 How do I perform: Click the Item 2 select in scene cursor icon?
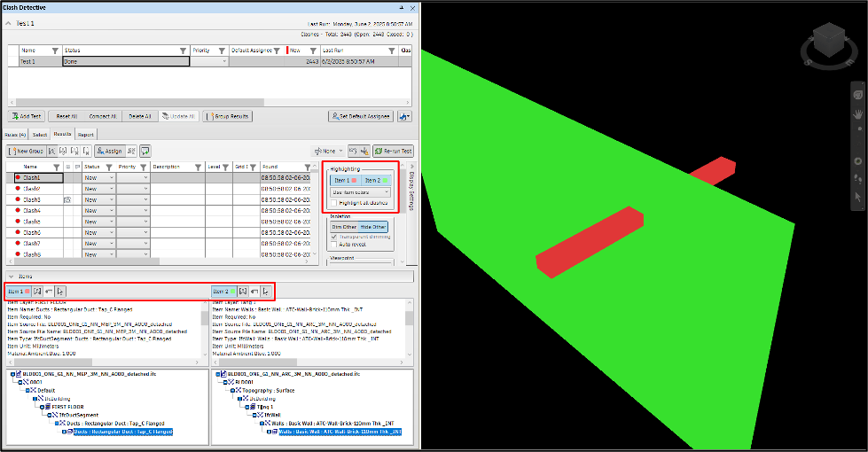266,291
